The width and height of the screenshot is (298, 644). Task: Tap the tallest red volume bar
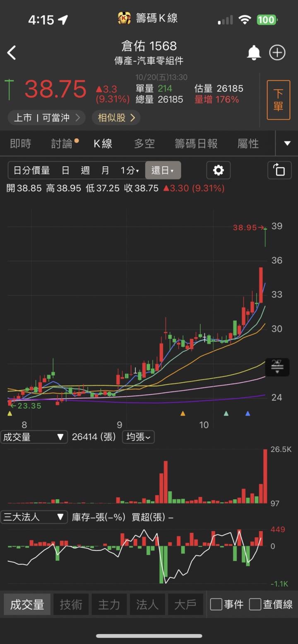pyautogui.click(x=265, y=476)
